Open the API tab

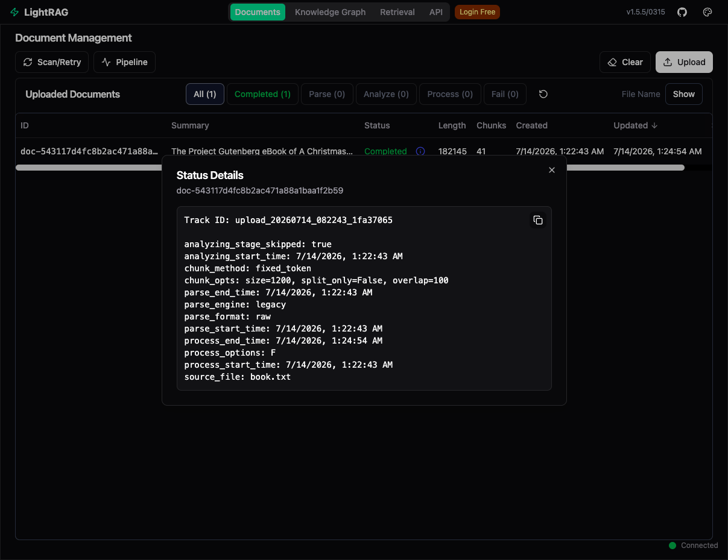[x=436, y=12]
